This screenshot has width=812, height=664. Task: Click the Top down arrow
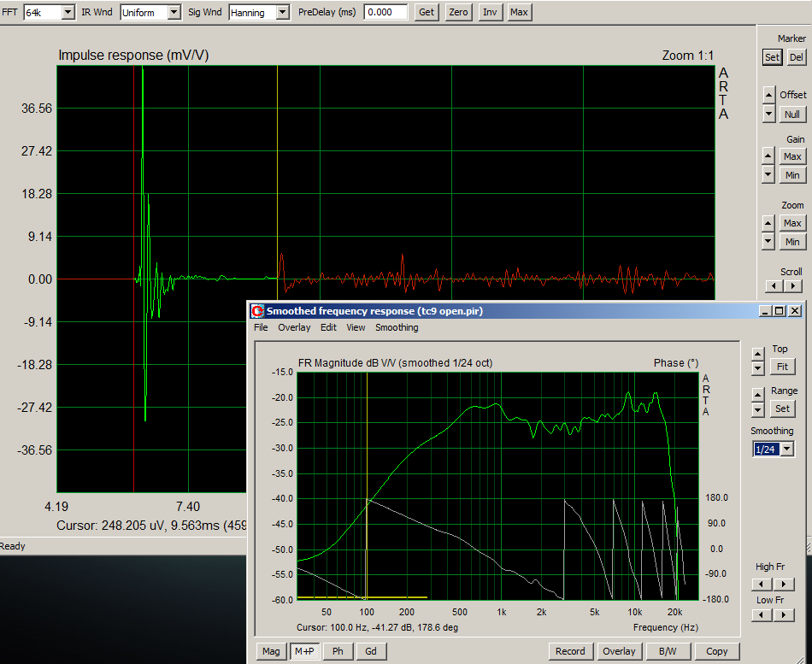(x=757, y=368)
